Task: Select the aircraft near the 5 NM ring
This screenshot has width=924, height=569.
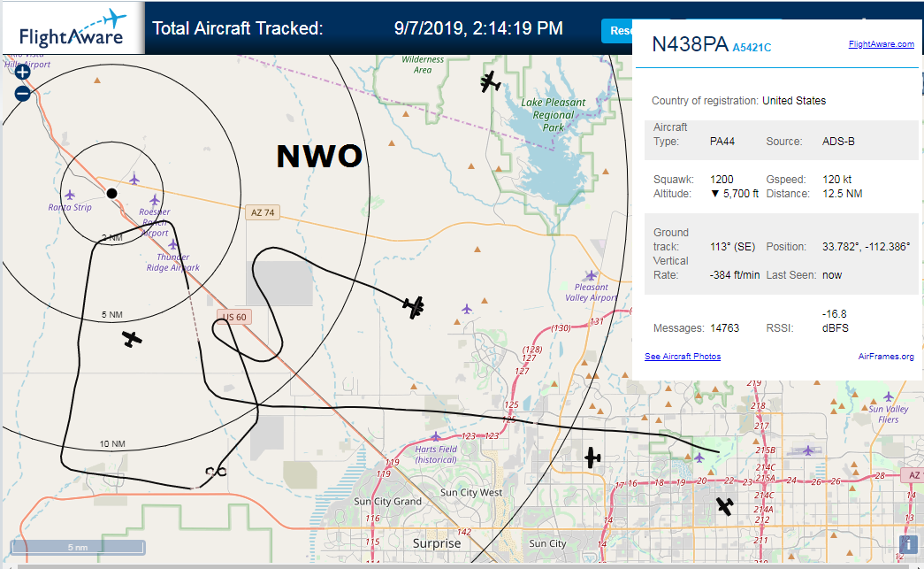Action: click(132, 339)
